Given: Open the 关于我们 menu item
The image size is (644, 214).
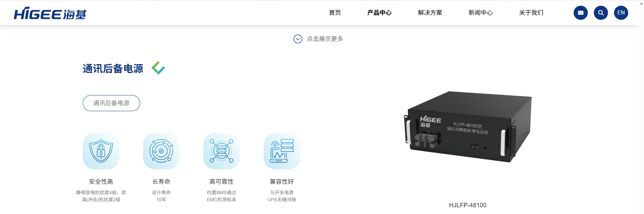Looking at the screenshot, I should pyautogui.click(x=531, y=13).
